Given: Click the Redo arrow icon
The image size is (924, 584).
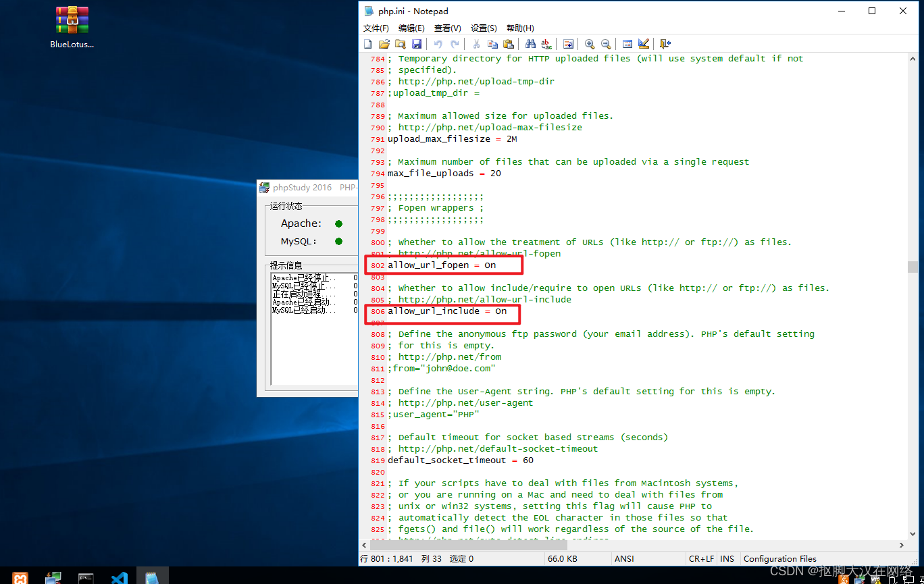Looking at the screenshot, I should point(455,44).
